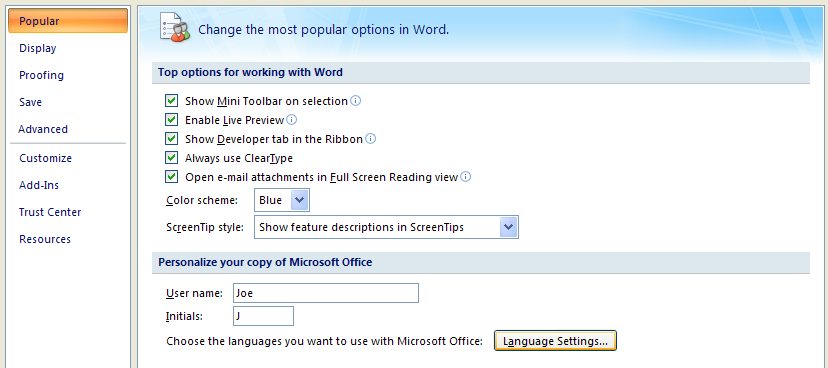
Task: Uncheck Show Developer tab in the Ribbon
Action: [x=171, y=139]
